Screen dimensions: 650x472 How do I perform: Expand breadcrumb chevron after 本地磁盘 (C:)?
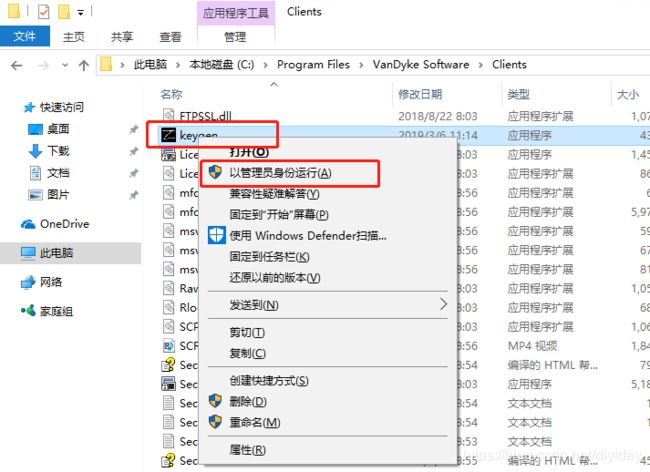265,65
